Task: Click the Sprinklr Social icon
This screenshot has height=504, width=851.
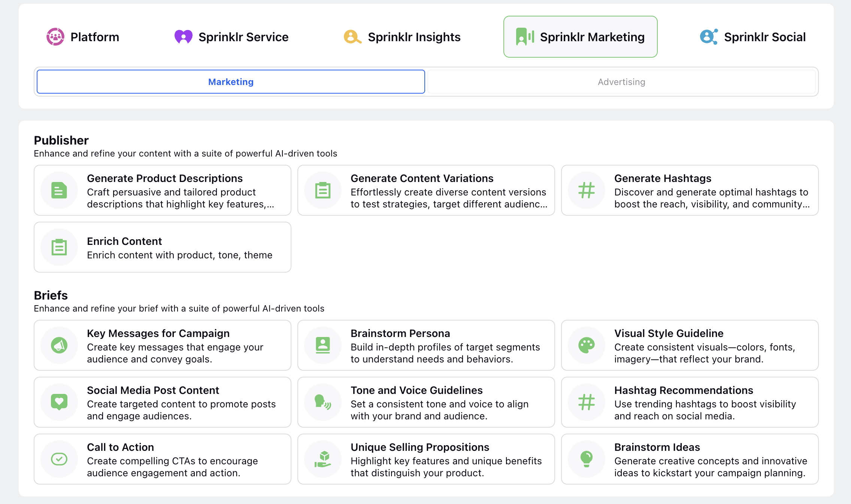Action: pyautogui.click(x=709, y=37)
